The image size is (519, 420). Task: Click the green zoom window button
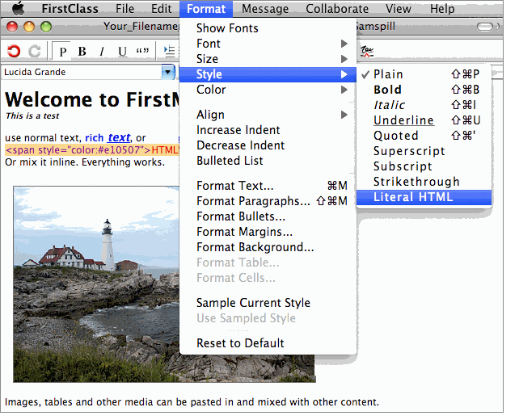[x=46, y=27]
